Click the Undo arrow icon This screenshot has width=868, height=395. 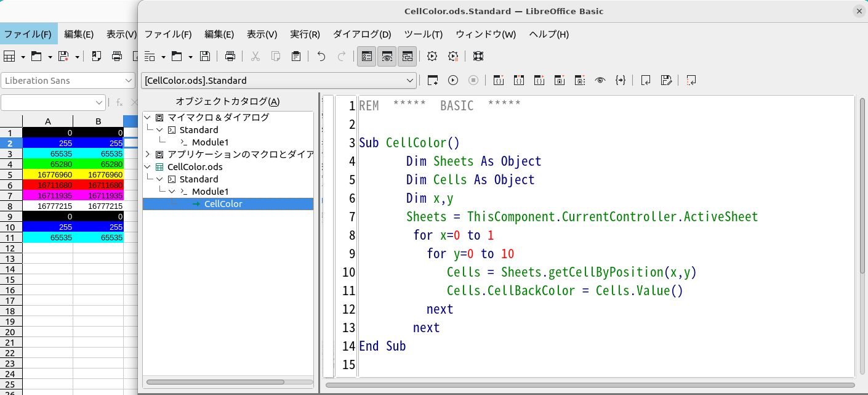click(321, 56)
